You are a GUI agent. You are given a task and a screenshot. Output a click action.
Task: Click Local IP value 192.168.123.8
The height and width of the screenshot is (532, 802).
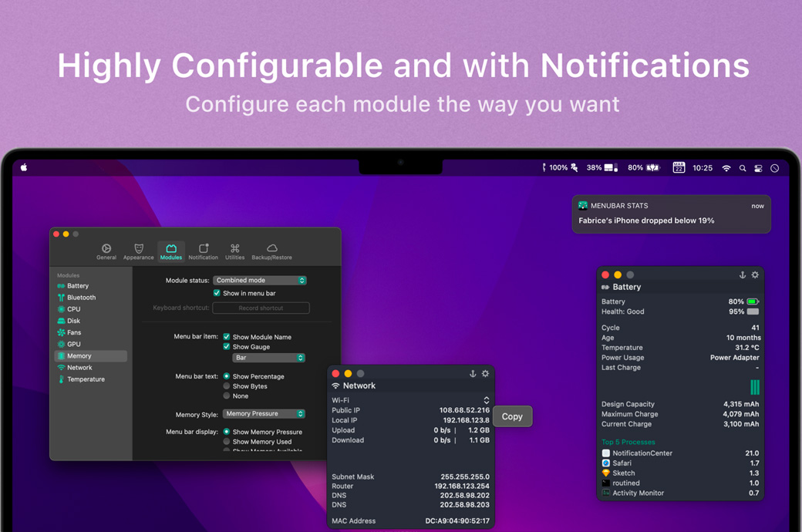466,420
